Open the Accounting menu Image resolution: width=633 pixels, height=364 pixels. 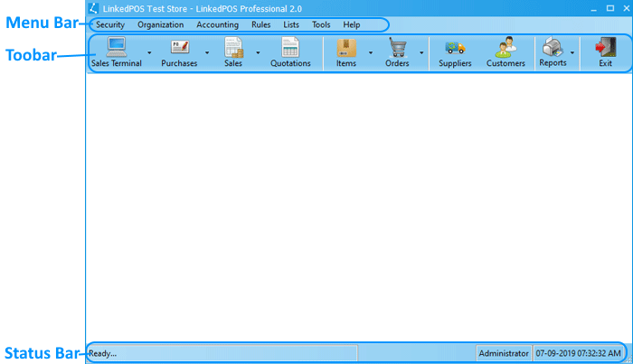217,25
